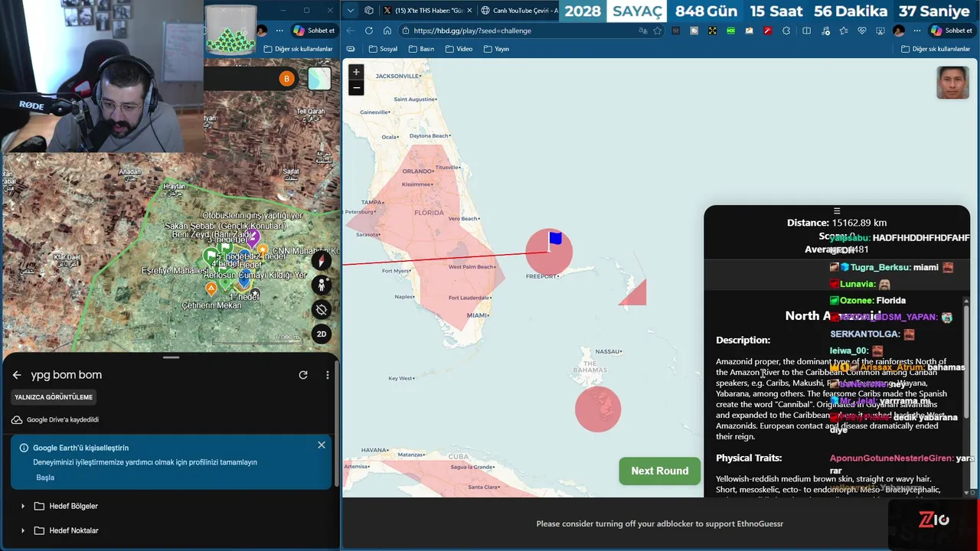Click the translate icon in address bar
Image resolution: width=980 pixels, height=551 pixels.
(x=642, y=31)
